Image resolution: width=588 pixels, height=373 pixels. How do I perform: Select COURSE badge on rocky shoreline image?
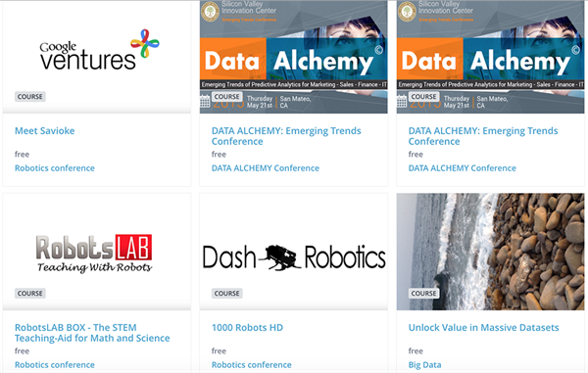point(423,294)
